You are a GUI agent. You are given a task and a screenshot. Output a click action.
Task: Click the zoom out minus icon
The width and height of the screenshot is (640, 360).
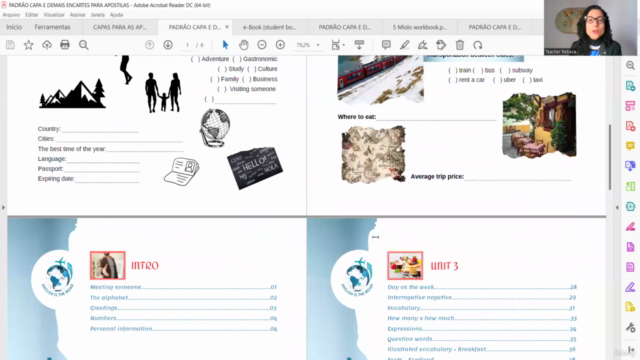pyautogui.click(x=262, y=45)
